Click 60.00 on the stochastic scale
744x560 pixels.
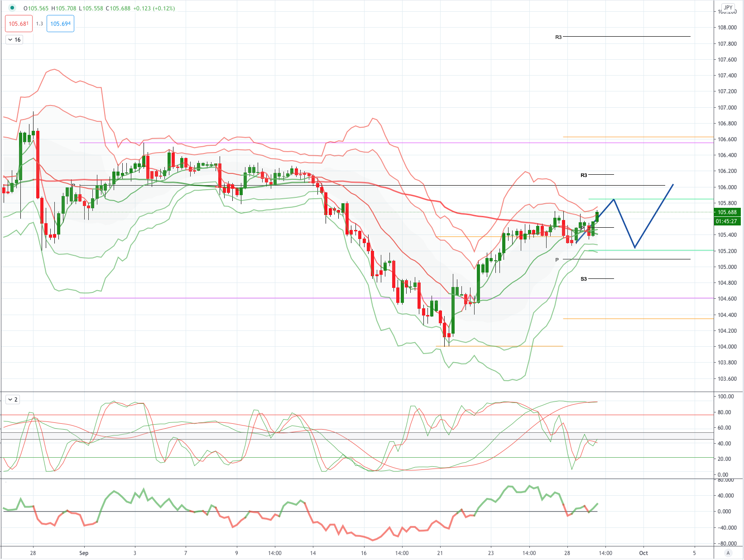(725, 428)
